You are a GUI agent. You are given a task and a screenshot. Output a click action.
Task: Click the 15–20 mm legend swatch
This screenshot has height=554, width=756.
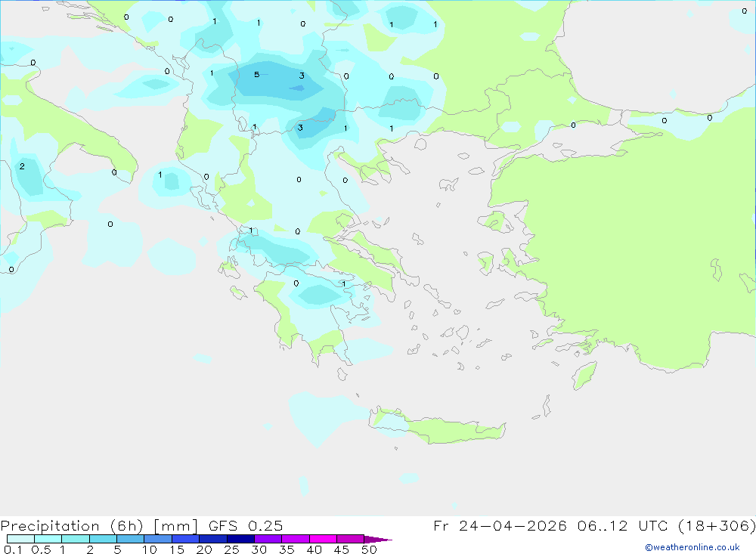click(186, 539)
